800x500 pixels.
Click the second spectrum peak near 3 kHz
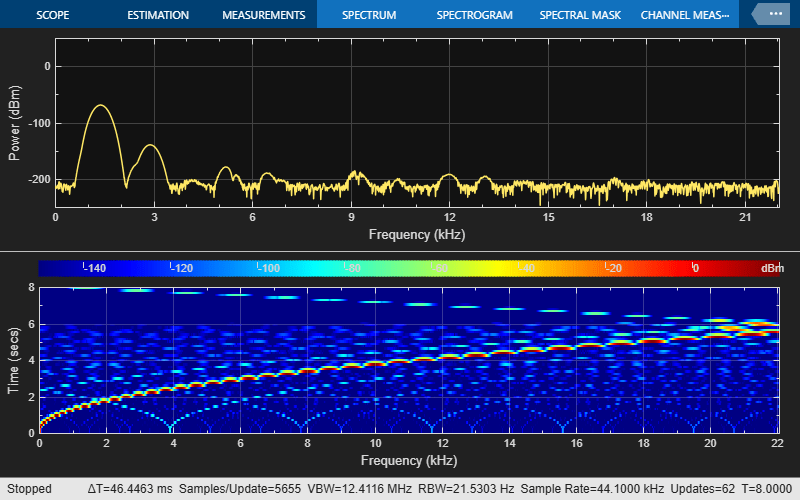151,145
